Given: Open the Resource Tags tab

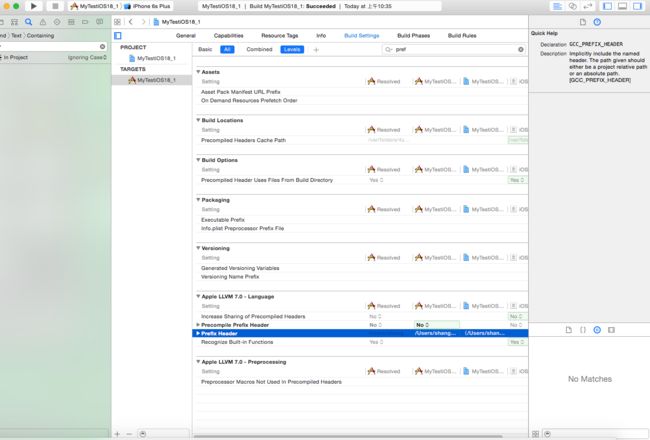Looking at the screenshot, I should tap(280, 36).
